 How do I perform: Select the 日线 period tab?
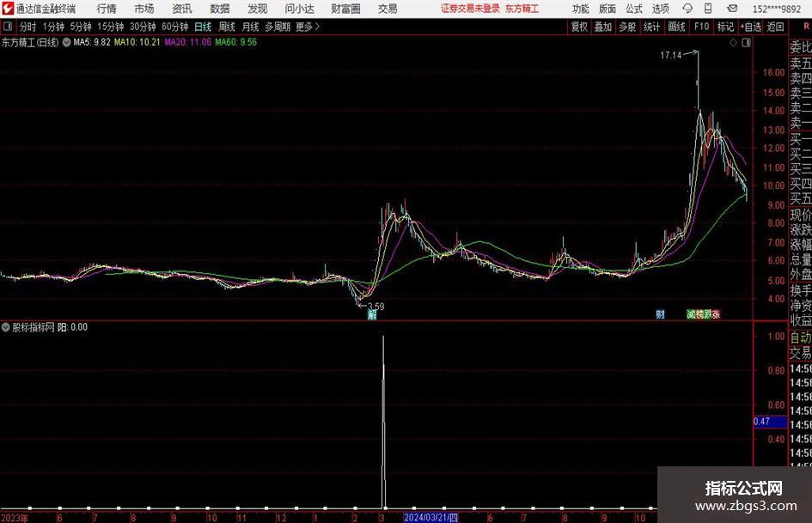[203, 27]
